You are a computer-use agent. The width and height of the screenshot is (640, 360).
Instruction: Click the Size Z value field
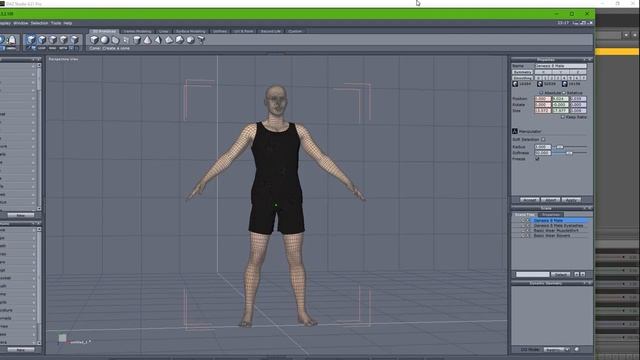click(578, 111)
